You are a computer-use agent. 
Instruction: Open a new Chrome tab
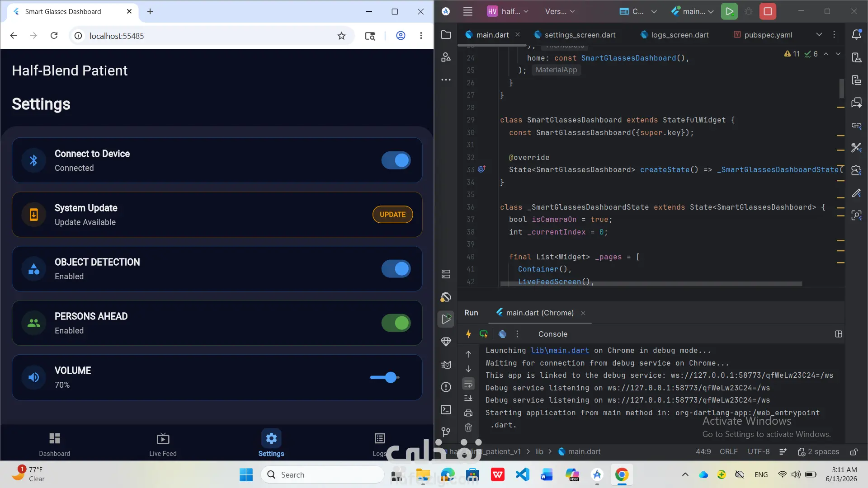pos(150,11)
